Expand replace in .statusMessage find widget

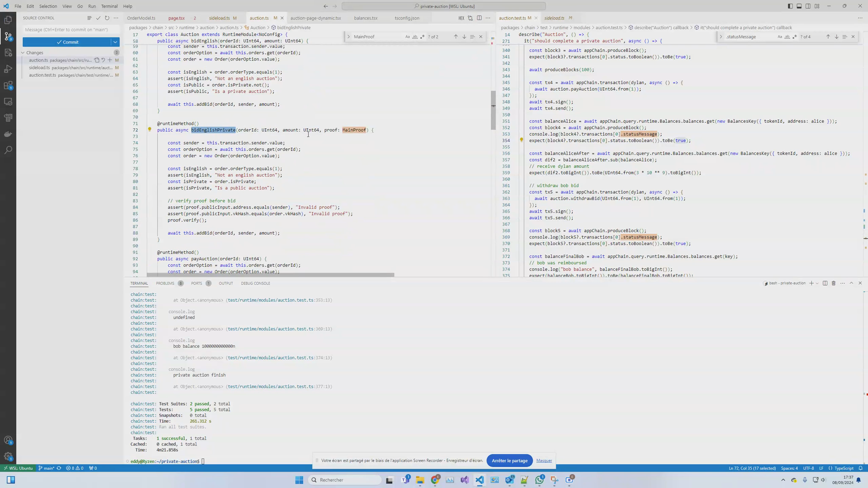tap(721, 37)
